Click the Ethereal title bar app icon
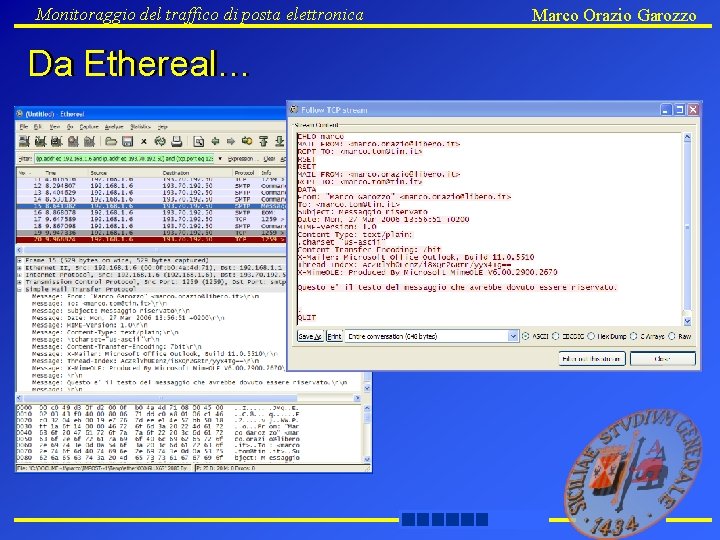 (20, 113)
